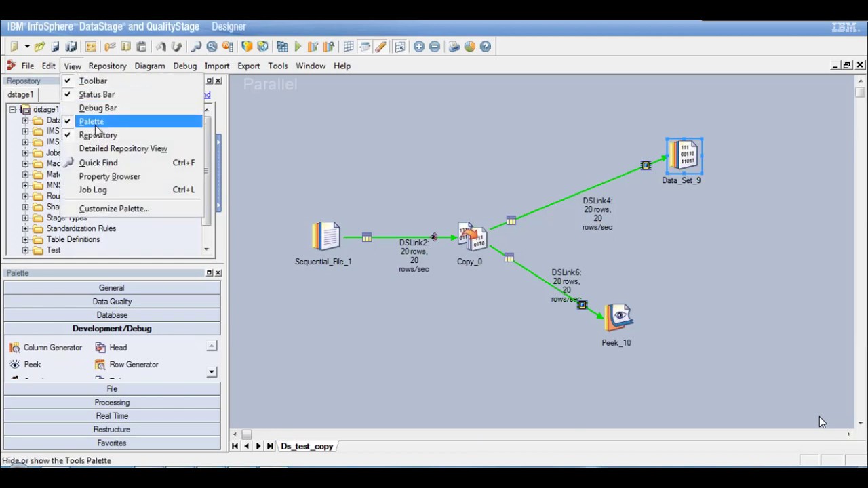Image resolution: width=868 pixels, height=488 pixels.
Task: Open the Real Time palette category
Action: tap(112, 416)
